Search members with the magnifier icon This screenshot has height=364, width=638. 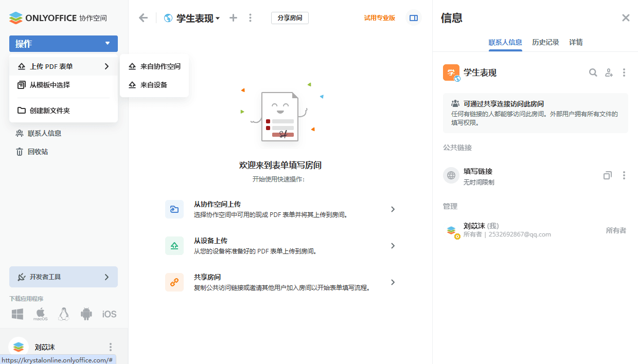click(x=593, y=73)
